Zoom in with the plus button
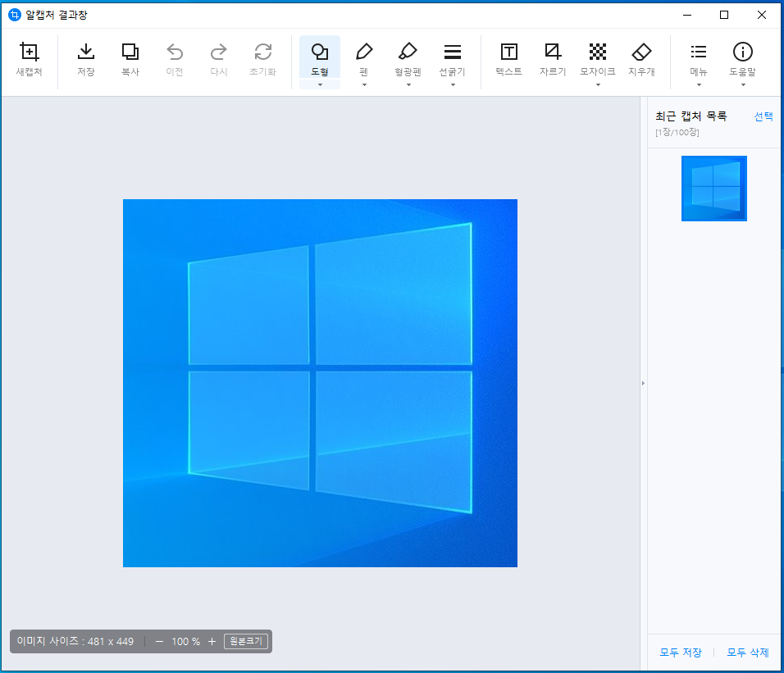The image size is (784, 673). click(x=212, y=642)
